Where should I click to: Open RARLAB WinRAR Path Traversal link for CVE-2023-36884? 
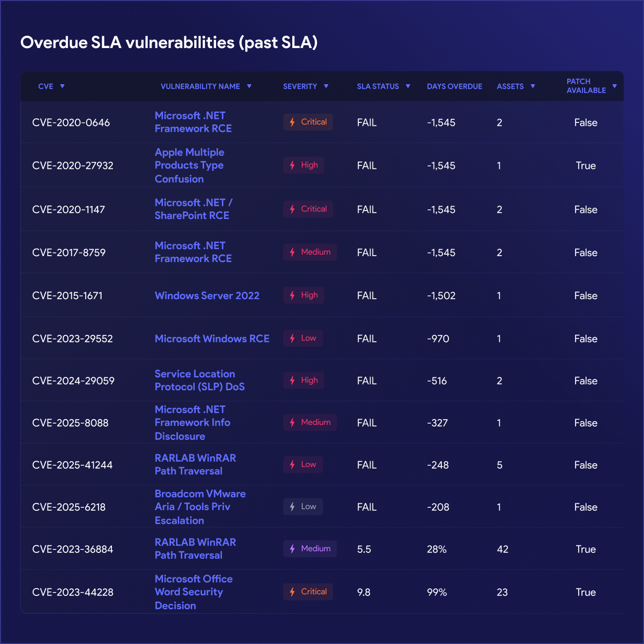click(x=195, y=549)
